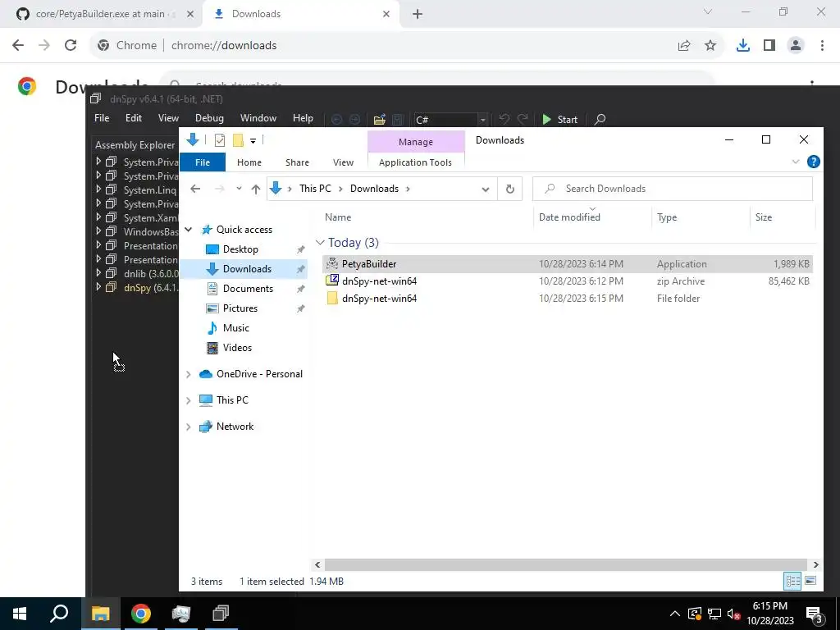Viewport: 840px width, 630px height.
Task: Open address bar history dropdown
Action: [x=486, y=189]
